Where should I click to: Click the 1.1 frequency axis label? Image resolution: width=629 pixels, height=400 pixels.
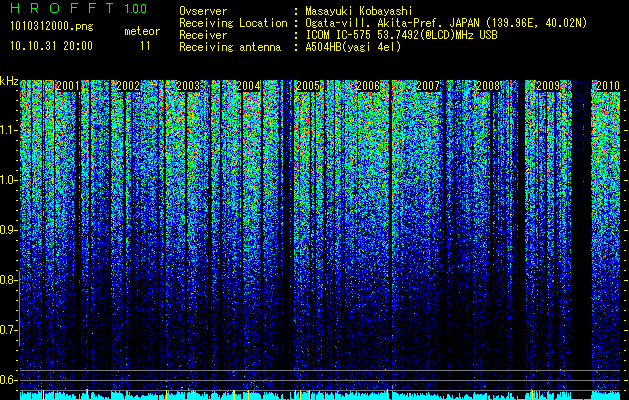[9, 130]
